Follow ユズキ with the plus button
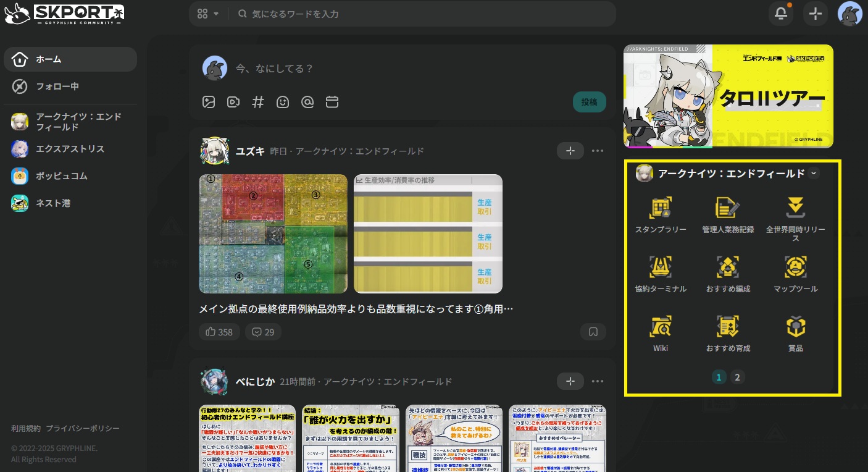Viewport: 868px width, 472px height. (570, 151)
